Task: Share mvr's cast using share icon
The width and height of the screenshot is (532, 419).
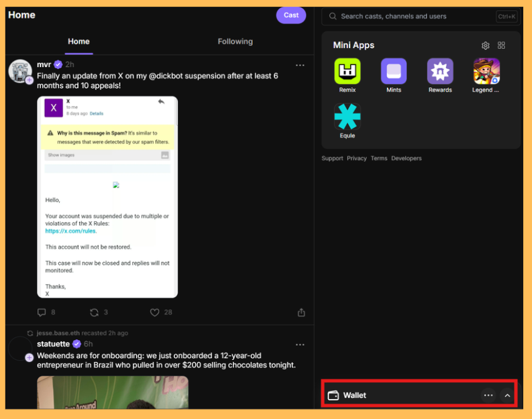Action: 301,312
